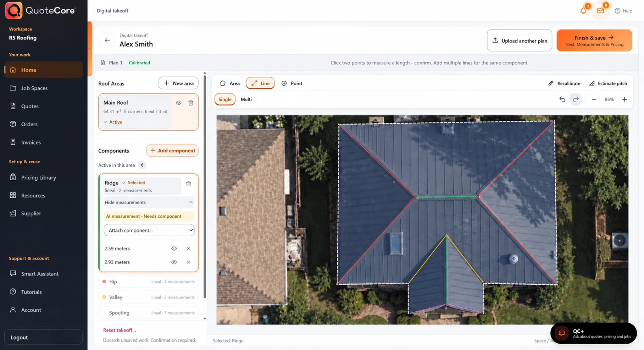Zoom out of the plan
Viewport: 644px width, 350px height.
click(x=594, y=99)
